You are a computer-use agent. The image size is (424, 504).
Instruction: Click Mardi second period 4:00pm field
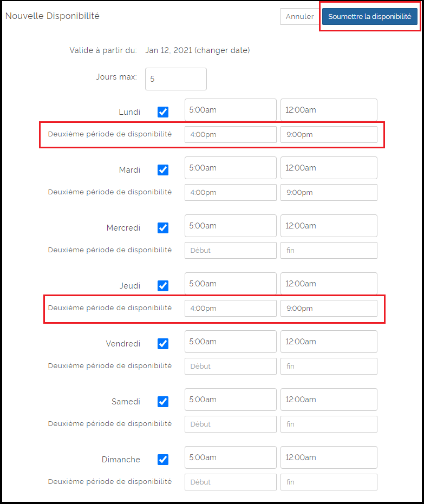tap(230, 192)
